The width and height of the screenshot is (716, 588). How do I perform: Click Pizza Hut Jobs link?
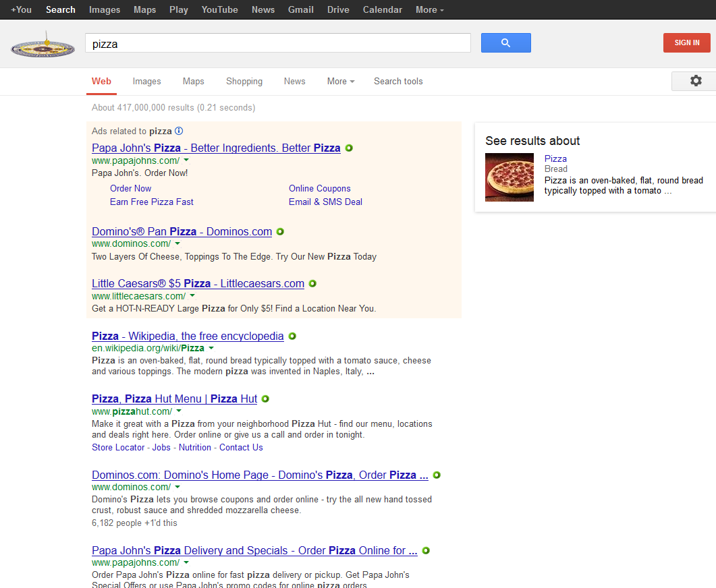161,448
